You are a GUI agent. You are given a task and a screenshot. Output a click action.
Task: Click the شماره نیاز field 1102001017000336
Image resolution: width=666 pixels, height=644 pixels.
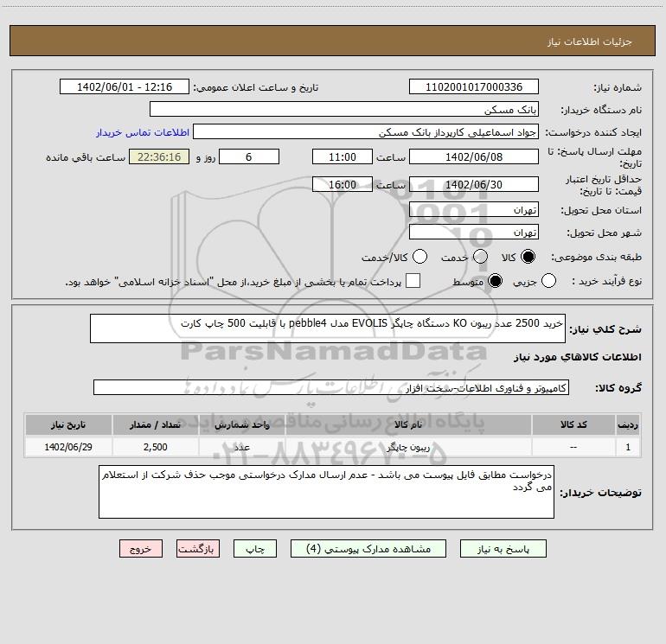(x=474, y=87)
